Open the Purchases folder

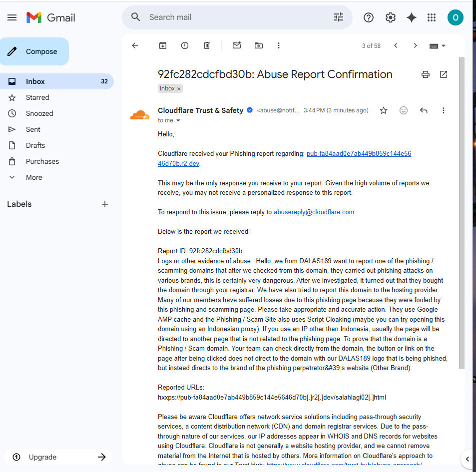pos(57,161)
